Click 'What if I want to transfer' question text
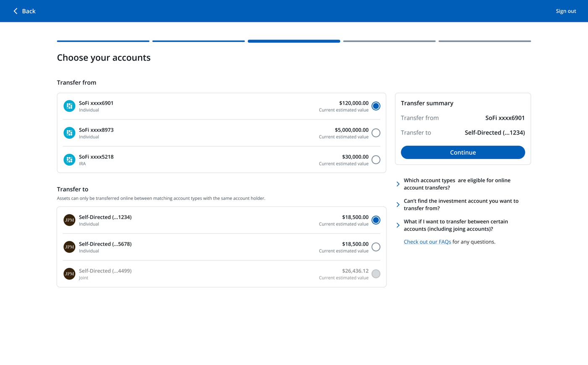 [x=456, y=225]
